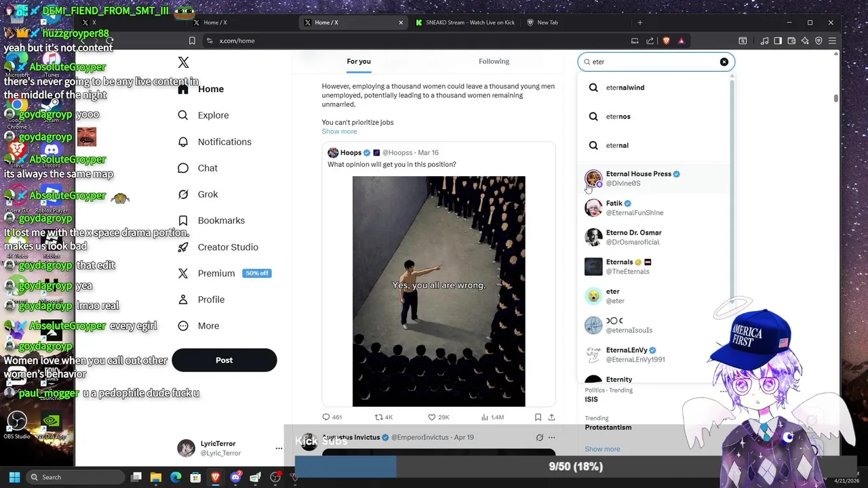Image resolution: width=868 pixels, height=488 pixels.
Task: Click the bookmark icon in address bar
Action: 192,41
